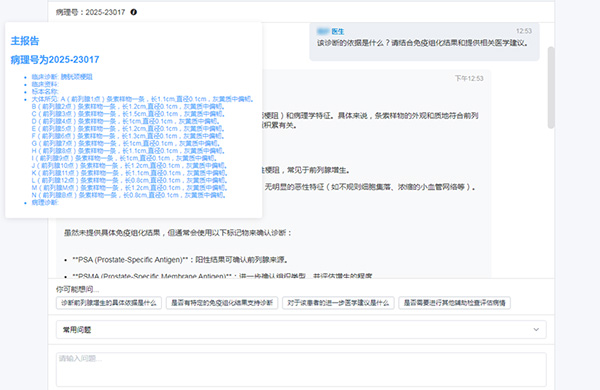Focus the 请输入问题 text input box

point(301,369)
